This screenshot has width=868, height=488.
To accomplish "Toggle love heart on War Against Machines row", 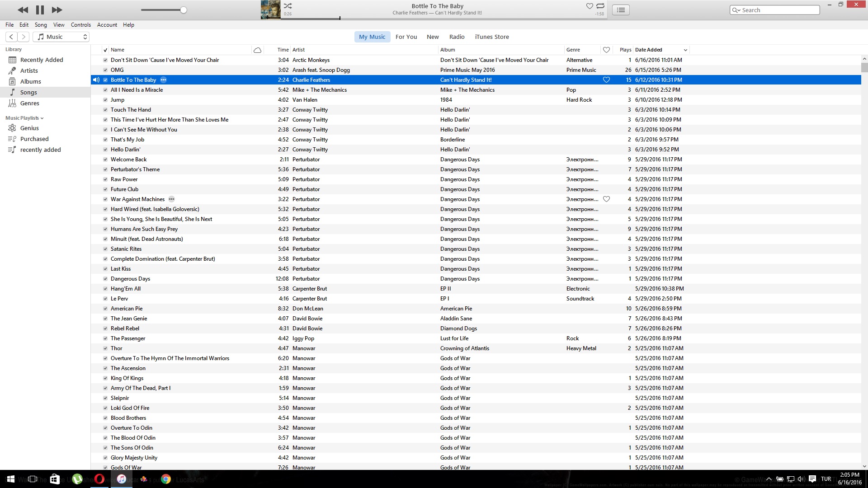I will point(606,199).
